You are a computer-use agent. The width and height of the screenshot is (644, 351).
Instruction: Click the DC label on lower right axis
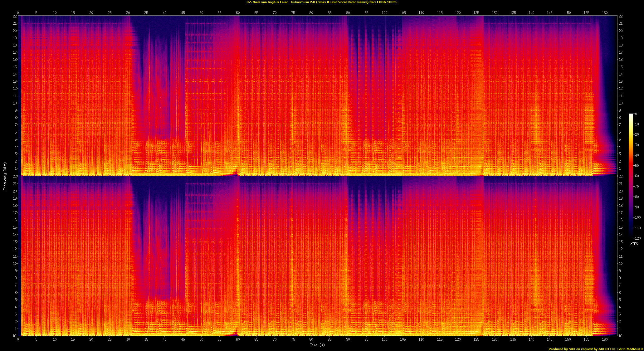click(x=621, y=336)
